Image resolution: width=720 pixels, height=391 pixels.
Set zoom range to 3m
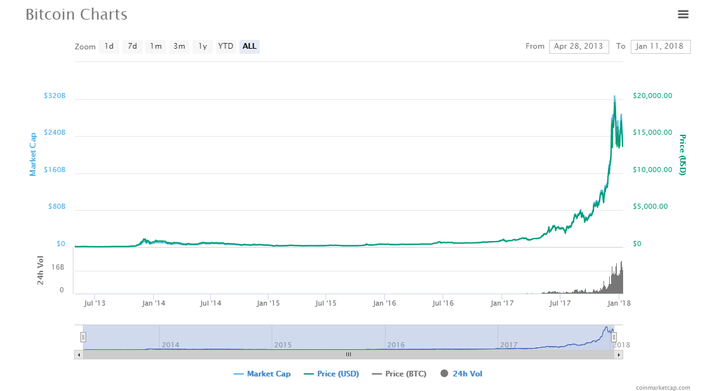click(179, 46)
